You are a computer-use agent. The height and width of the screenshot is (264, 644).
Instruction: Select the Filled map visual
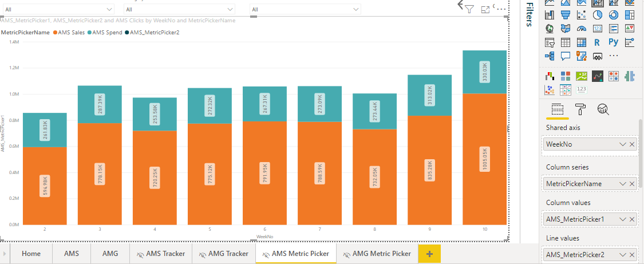coord(566,29)
